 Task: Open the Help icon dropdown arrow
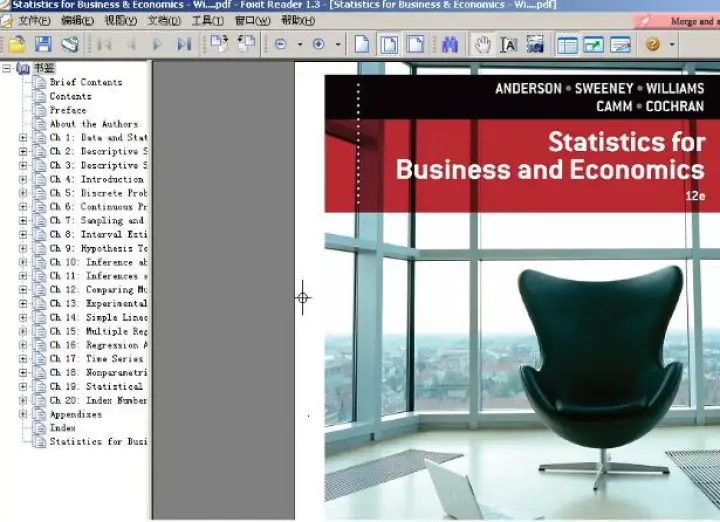click(x=672, y=45)
